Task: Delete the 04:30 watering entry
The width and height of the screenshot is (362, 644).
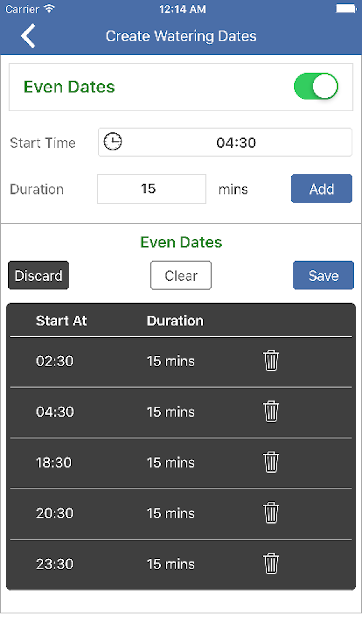Action: click(271, 412)
